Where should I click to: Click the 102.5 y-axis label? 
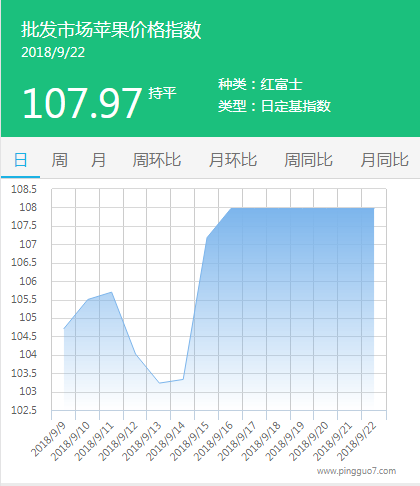24,410
